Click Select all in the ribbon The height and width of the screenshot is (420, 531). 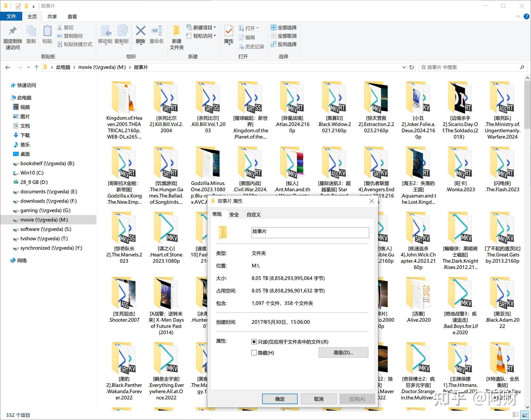point(284,27)
